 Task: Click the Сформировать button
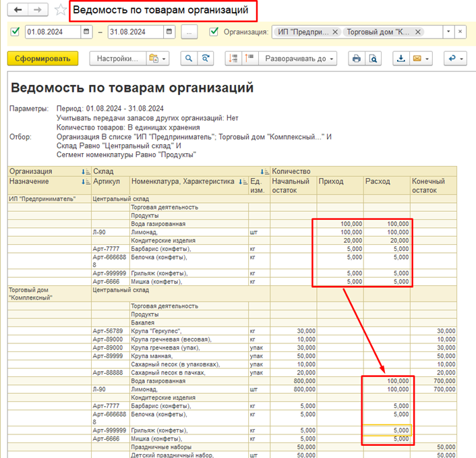click(x=42, y=58)
